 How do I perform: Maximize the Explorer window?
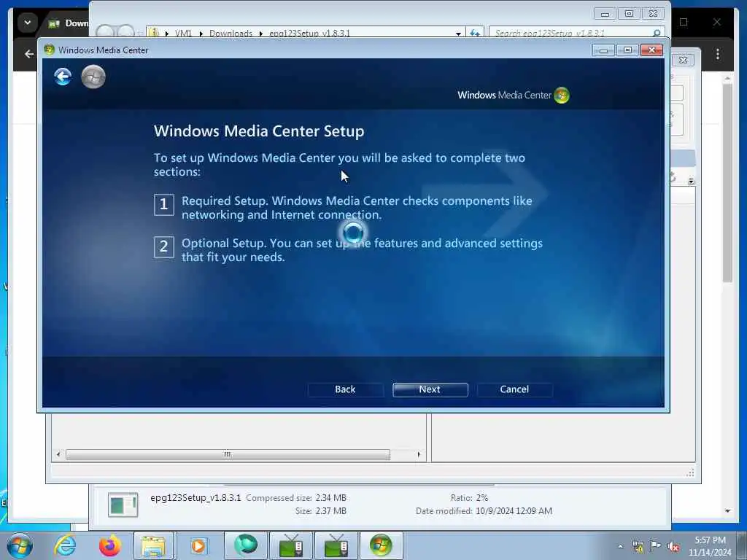[629, 14]
